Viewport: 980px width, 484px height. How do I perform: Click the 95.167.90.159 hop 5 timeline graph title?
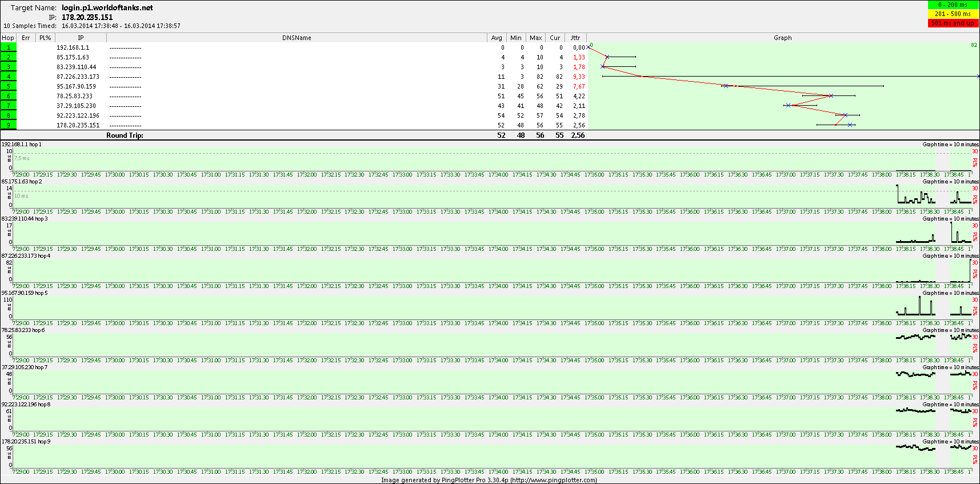pos(25,293)
